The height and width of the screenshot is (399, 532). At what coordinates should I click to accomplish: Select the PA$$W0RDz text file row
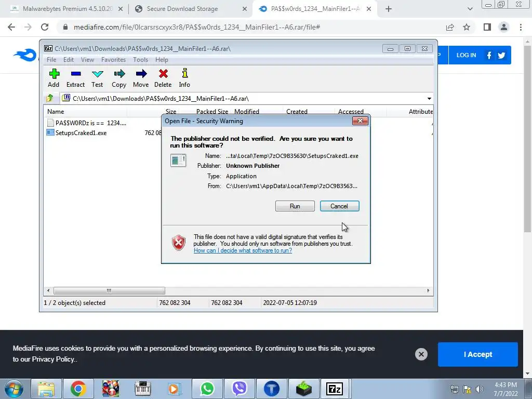tap(86, 123)
